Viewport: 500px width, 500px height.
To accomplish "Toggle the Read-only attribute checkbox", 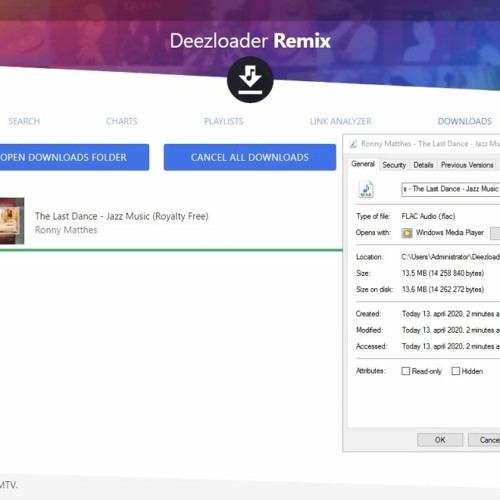I will click(406, 371).
